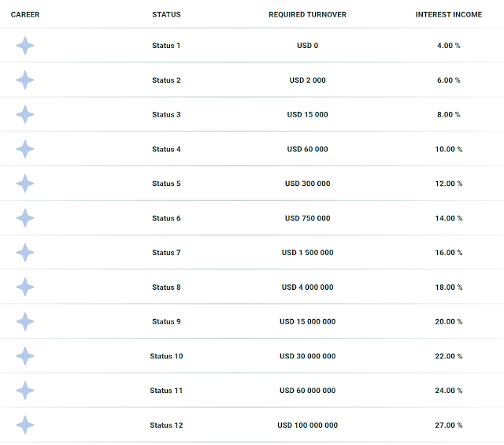Click the CAREER column header
Image resolution: width=504 pixels, height=445 pixels.
pos(25,14)
